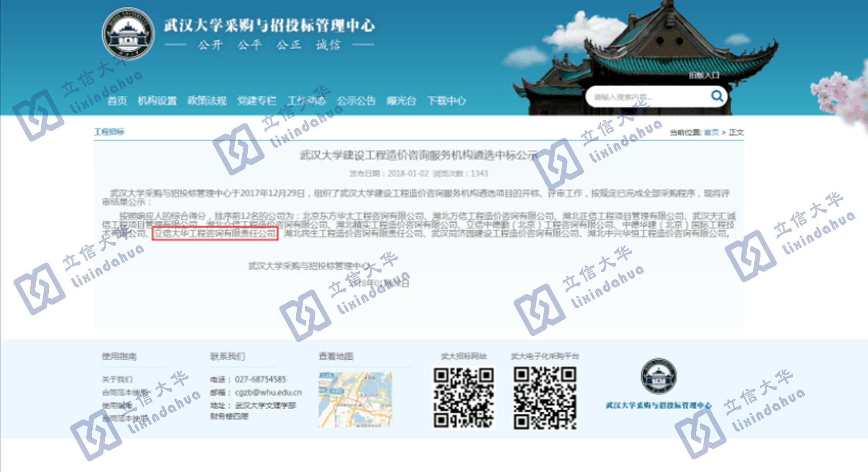Open the 党建专栏 navigation item
This screenshot has height=472, width=868.
[x=257, y=101]
